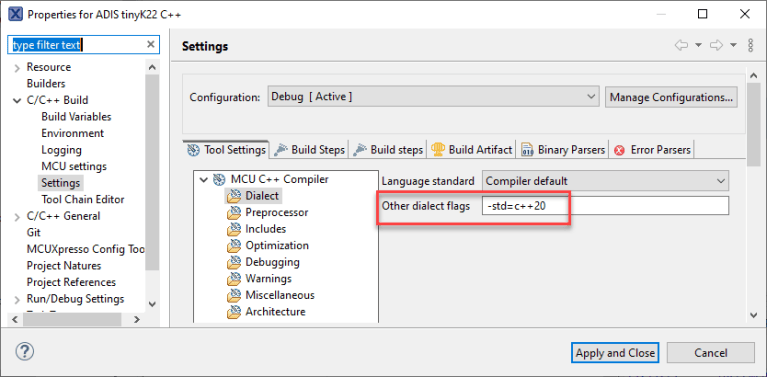
Task: Click settings pane scrollbar up arrow
Action: coord(753,76)
